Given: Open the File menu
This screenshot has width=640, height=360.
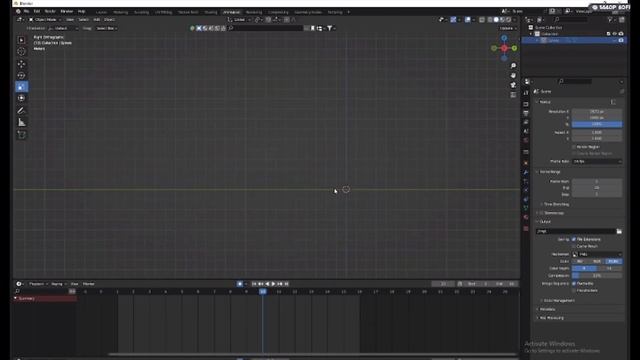Looking at the screenshot, I should pos(27,11).
